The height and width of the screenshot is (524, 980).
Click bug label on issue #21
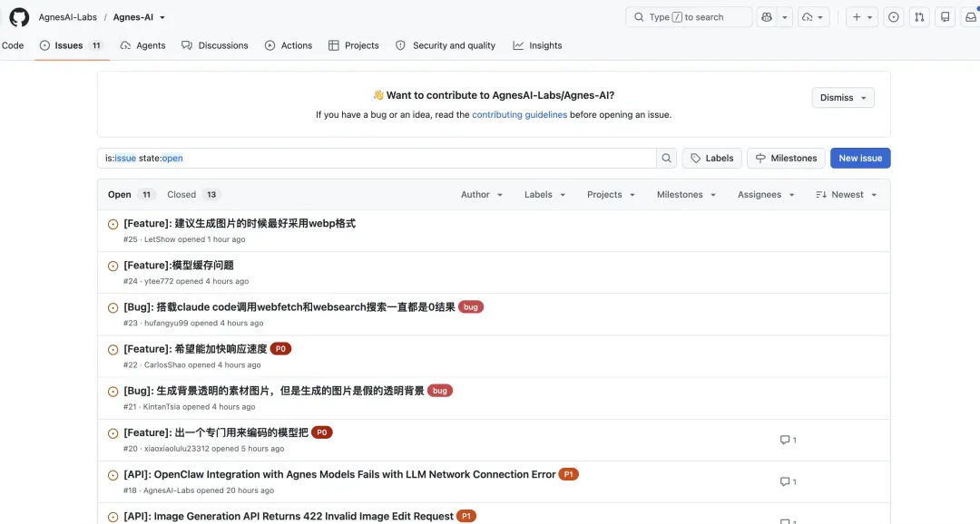pyautogui.click(x=439, y=391)
